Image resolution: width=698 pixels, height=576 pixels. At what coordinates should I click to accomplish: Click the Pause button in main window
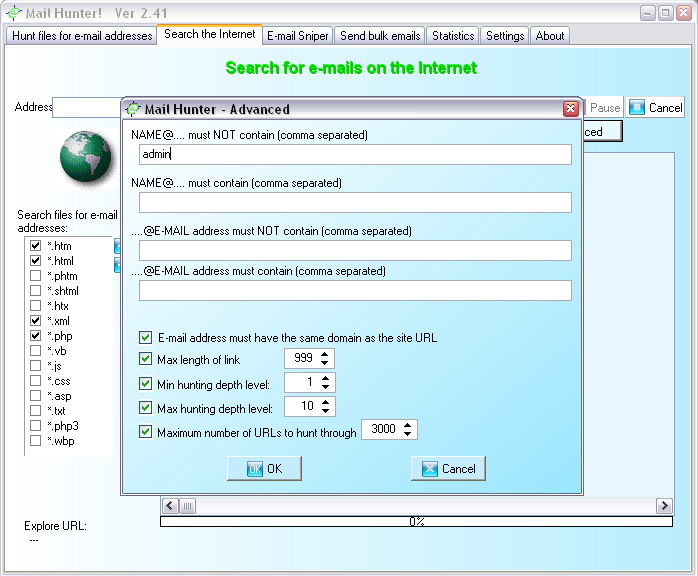pos(604,107)
